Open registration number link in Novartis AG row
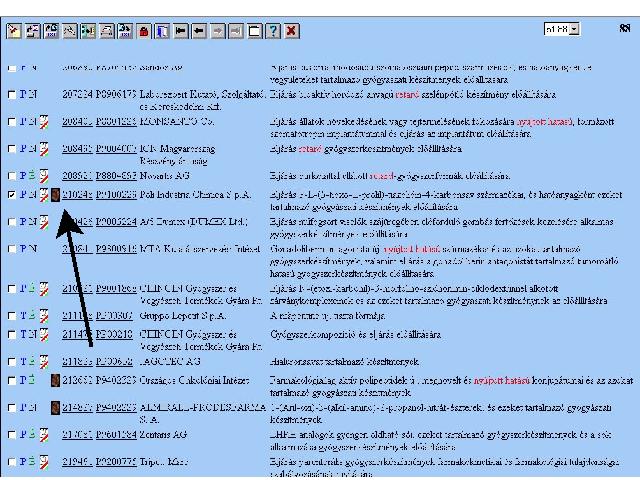This screenshot has width=640, height=480. tap(77, 176)
